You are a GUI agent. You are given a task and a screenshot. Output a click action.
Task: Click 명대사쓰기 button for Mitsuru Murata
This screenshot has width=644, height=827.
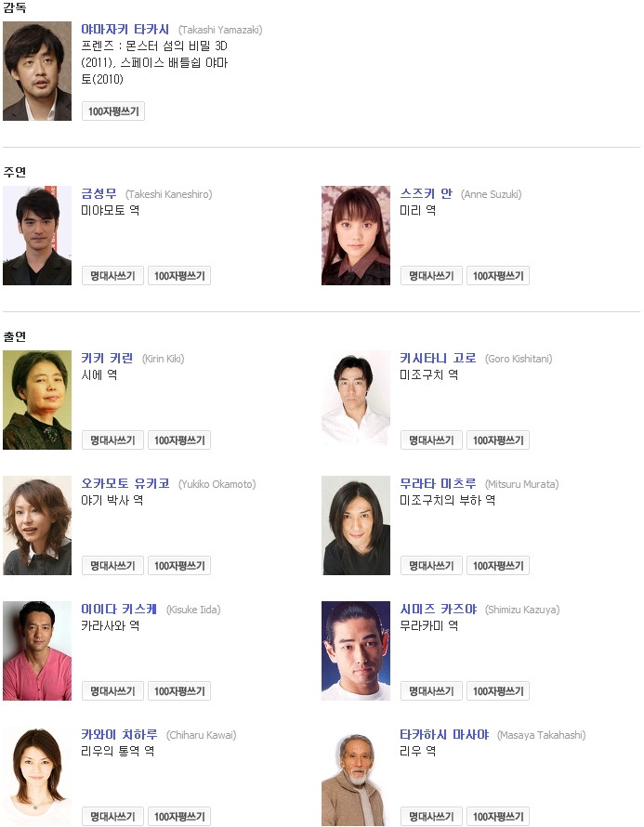point(431,566)
